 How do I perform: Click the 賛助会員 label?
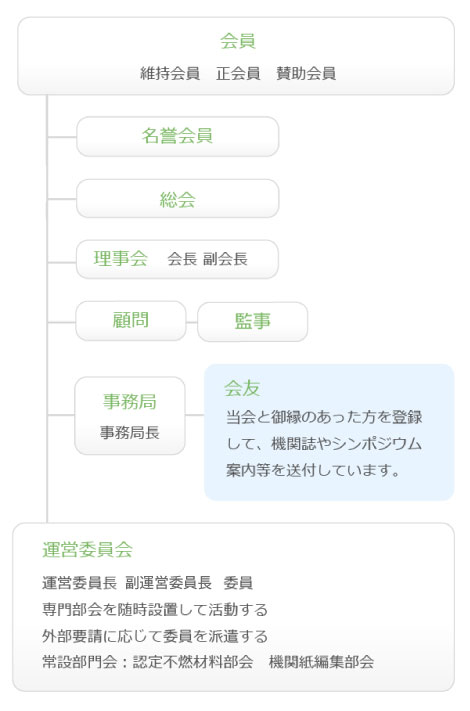click(x=306, y=73)
